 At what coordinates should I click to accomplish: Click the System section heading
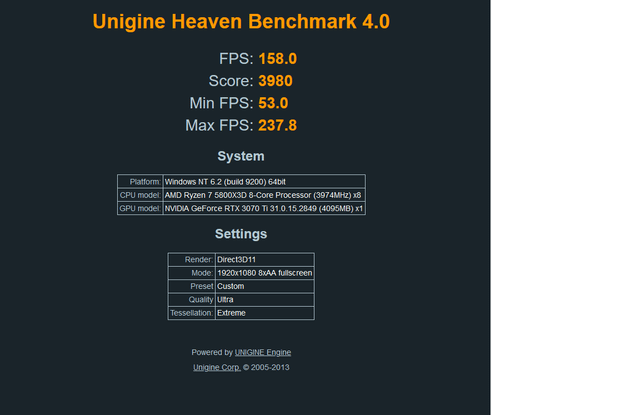click(241, 156)
